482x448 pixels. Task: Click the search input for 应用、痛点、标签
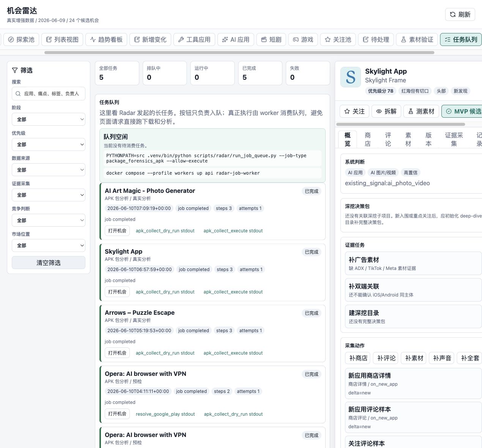tap(49, 93)
